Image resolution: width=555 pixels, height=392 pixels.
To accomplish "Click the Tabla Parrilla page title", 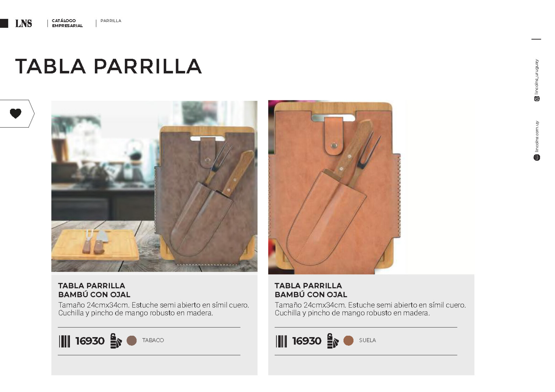I will 109,67.
